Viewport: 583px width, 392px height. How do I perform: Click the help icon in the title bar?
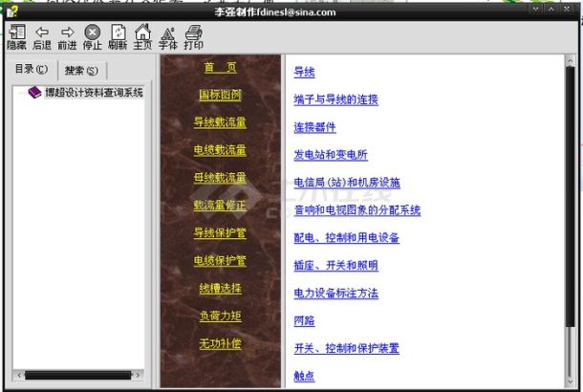[x=11, y=11]
